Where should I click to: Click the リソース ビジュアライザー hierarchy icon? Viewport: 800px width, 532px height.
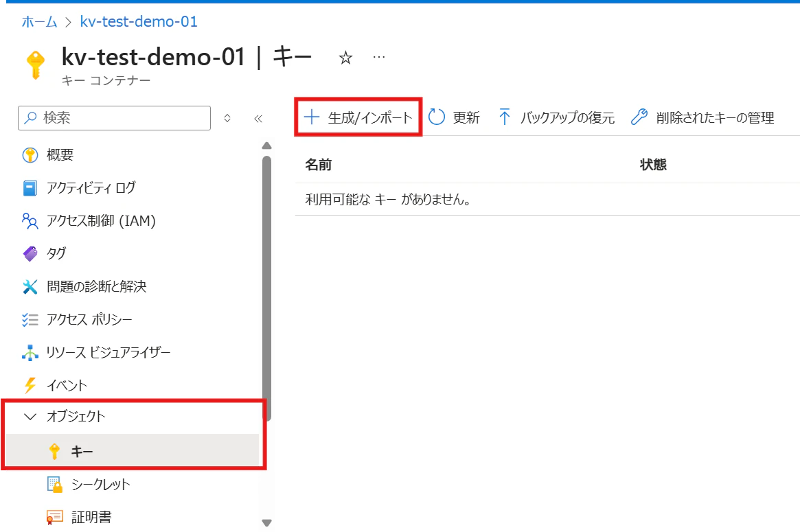(30, 352)
